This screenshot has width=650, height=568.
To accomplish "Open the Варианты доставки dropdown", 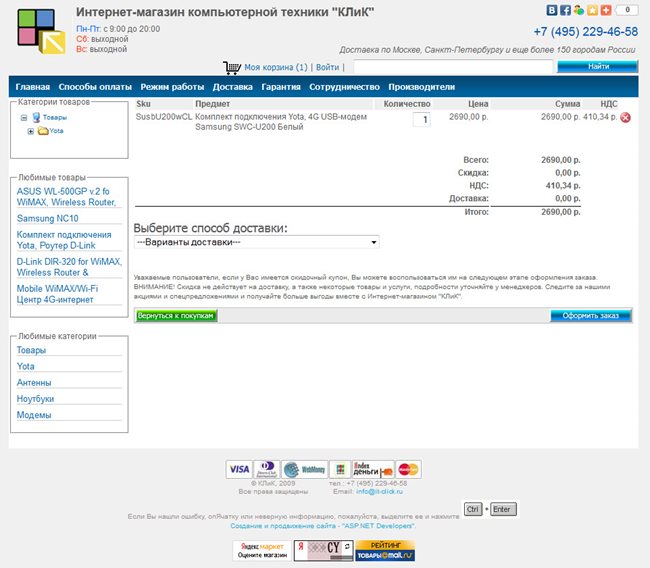I will coord(256,242).
